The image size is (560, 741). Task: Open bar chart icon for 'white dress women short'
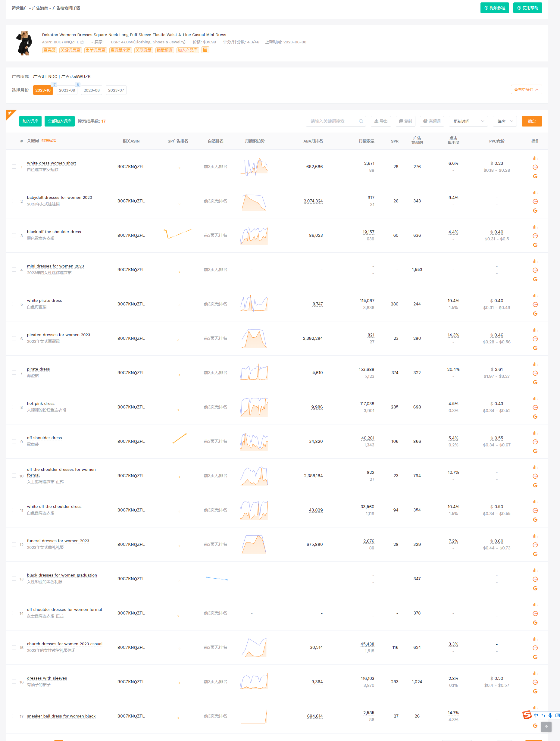pos(535,158)
